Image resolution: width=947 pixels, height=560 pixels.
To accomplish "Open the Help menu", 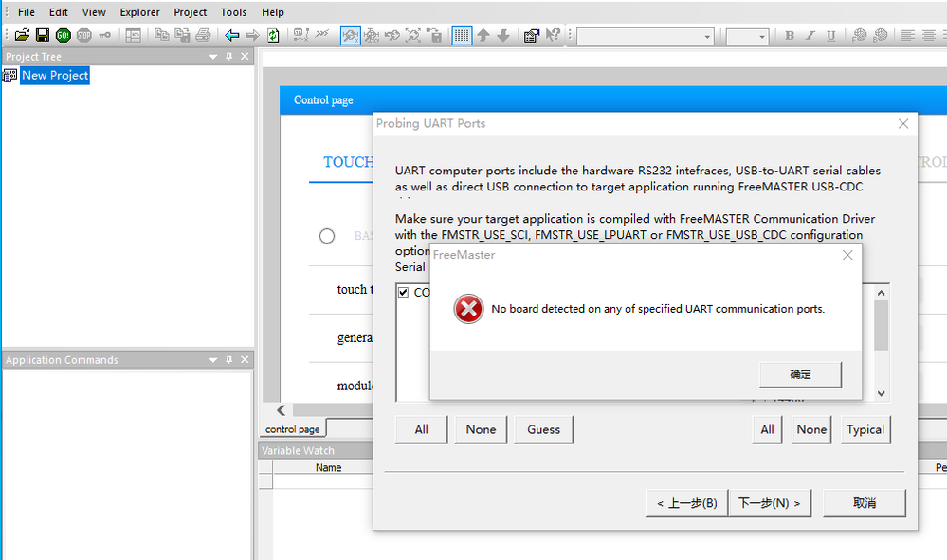I will (x=272, y=12).
